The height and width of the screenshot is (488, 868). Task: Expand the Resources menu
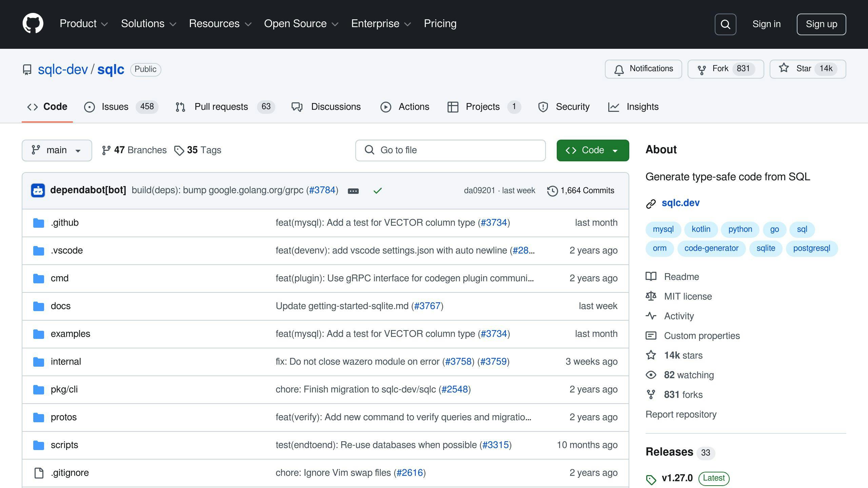click(x=220, y=24)
